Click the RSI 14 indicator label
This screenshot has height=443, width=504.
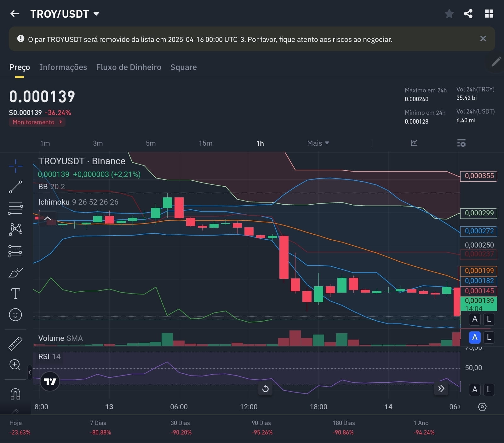click(x=49, y=357)
